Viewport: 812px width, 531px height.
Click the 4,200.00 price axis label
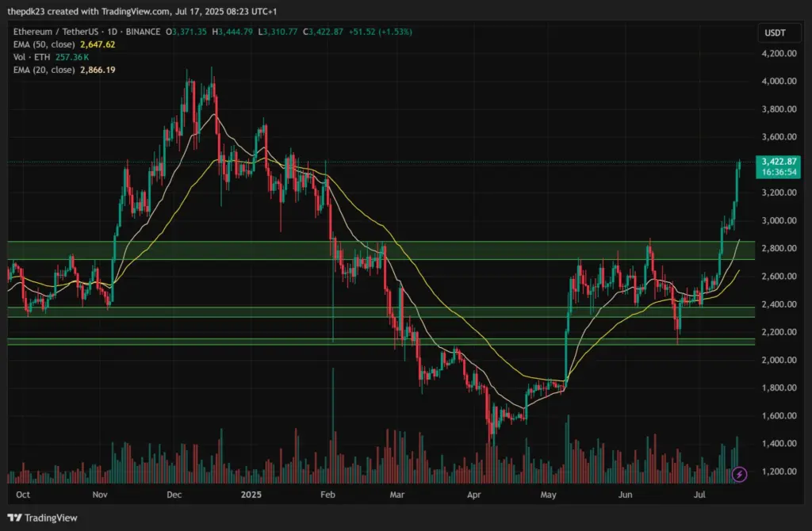pyautogui.click(x=778, y=54)
